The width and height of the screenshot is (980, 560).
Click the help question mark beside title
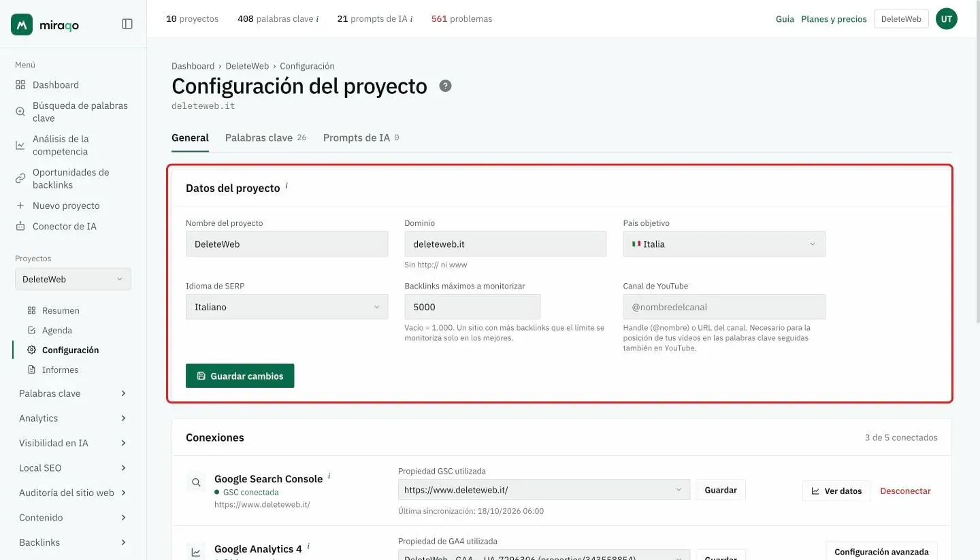click(445, 86)
